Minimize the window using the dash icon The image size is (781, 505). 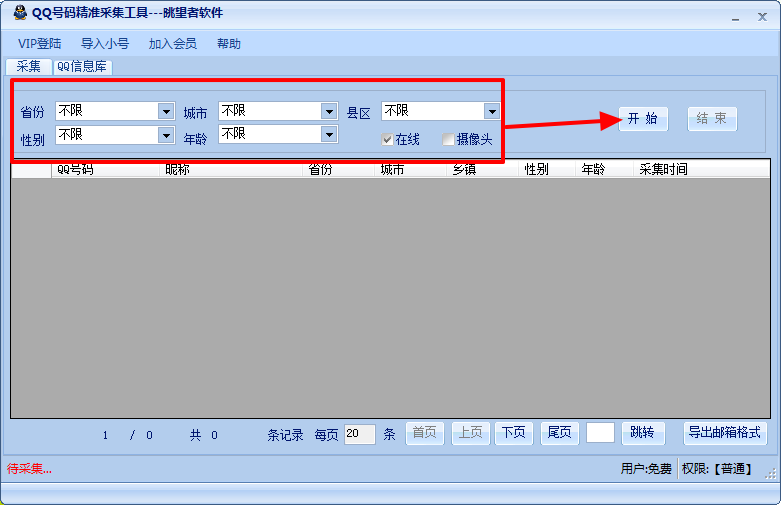pos(735,18)
